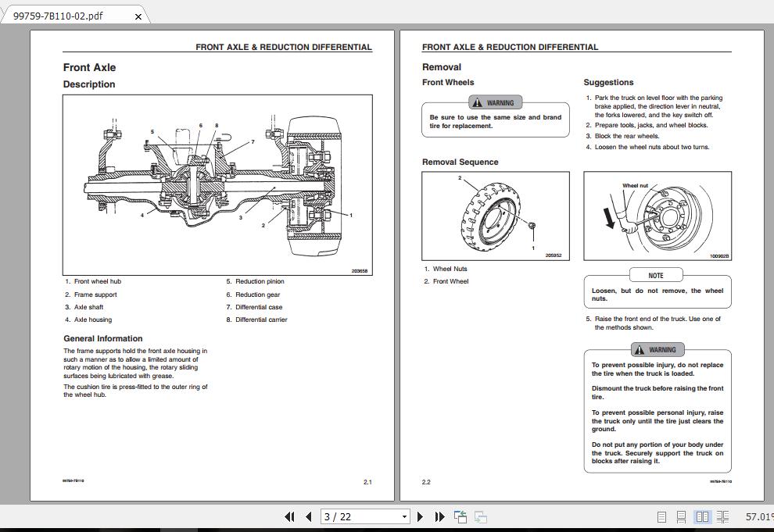Enable continuous facing pages layout
The height and width of the screenshot is (532, 774).
point(723,516)
